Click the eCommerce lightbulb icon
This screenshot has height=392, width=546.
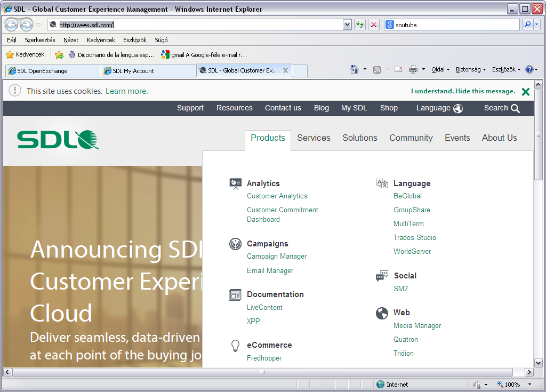coord(235,346)
